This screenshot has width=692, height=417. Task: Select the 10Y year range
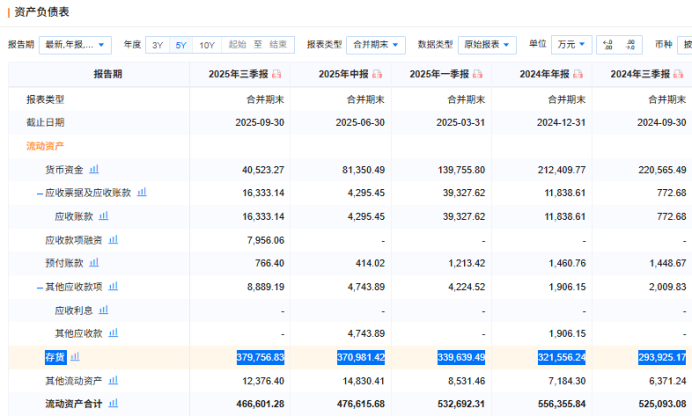206,45
